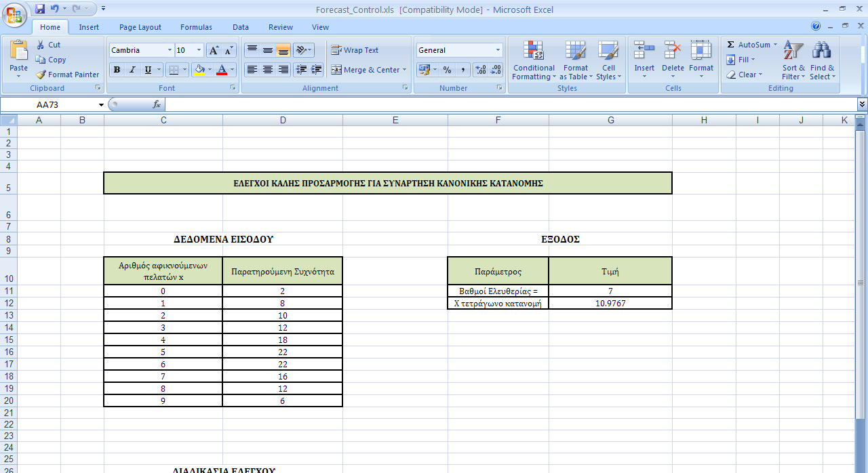Open Find & Select

[x=822, y=60]
